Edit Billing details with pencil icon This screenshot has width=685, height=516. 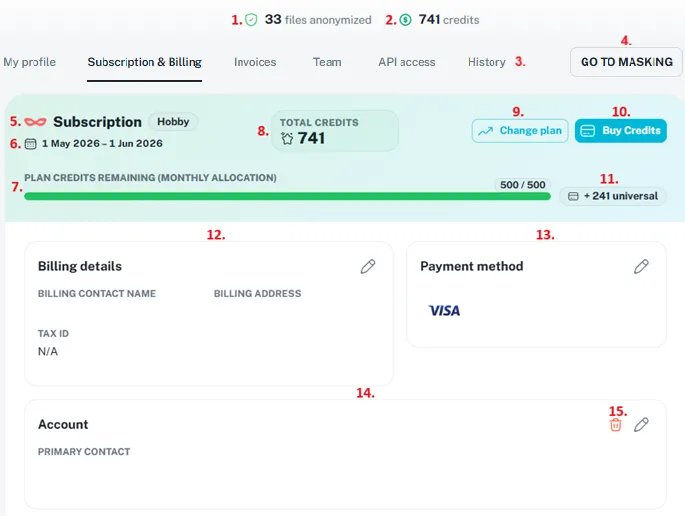coord(368,267)
